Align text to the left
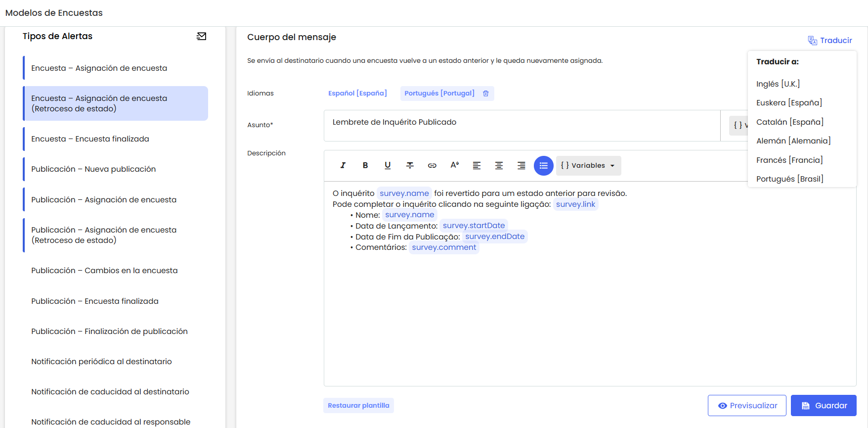The height and width of the screenshot is (428, 868). pos(477,165)
